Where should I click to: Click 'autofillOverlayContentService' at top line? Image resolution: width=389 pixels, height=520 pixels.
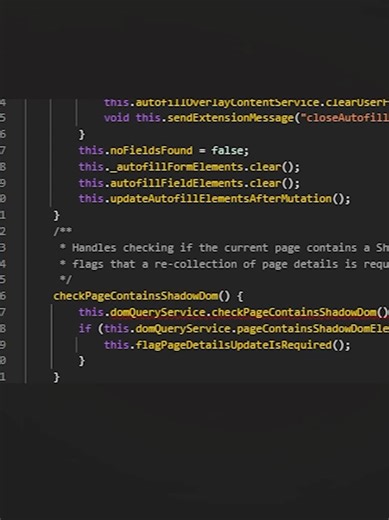[227, 102]
